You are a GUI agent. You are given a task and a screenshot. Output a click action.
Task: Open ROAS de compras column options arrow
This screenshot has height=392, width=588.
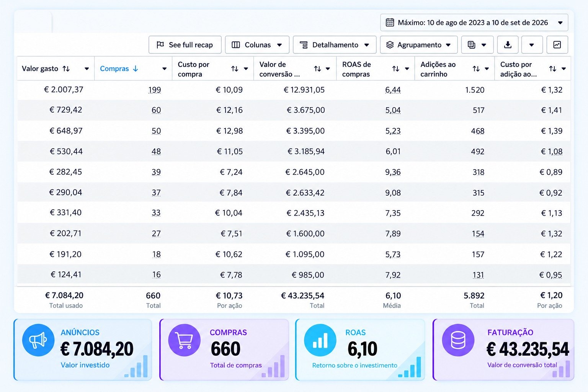click(x=407, y=69)
